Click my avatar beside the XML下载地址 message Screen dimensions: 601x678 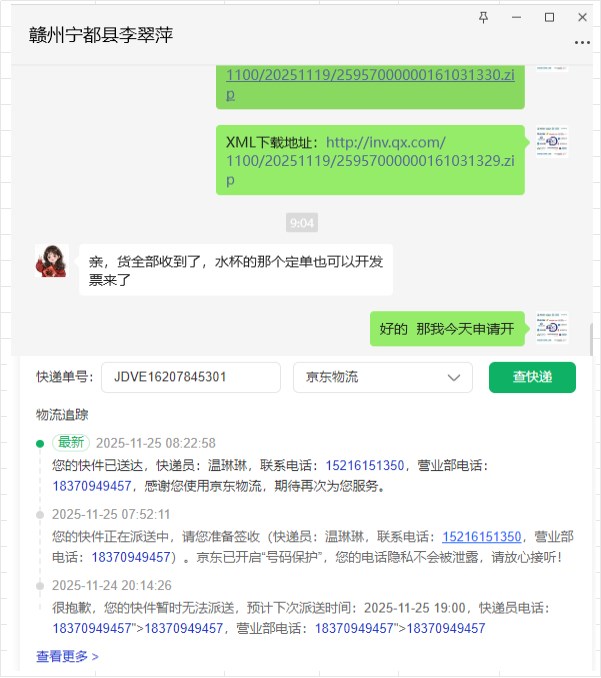click(552, 141)
